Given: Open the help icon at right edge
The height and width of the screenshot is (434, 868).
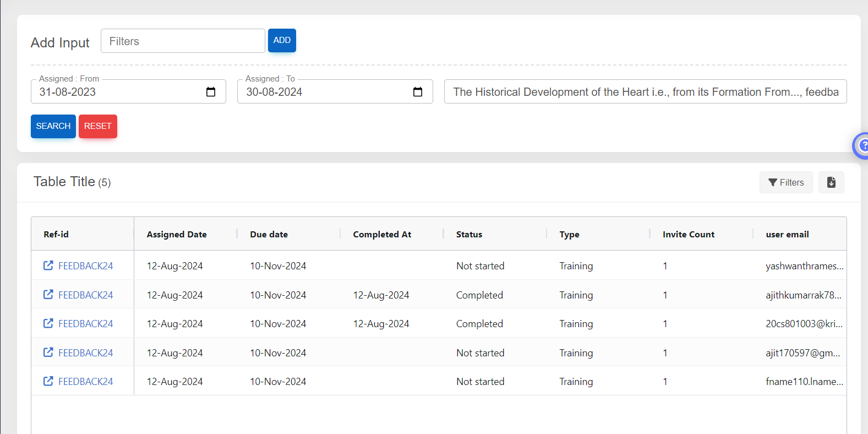Looking at the screenshot, I should pyautogui.click(x=862, y=146).
